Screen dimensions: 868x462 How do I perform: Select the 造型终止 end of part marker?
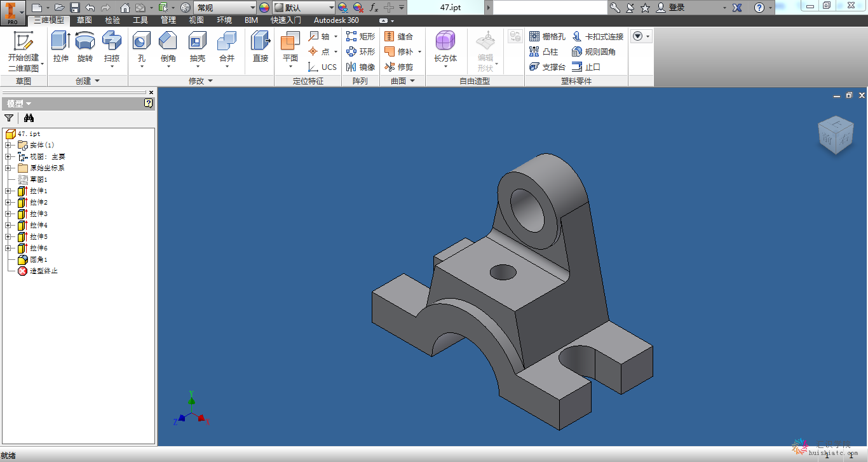(37, 271)
